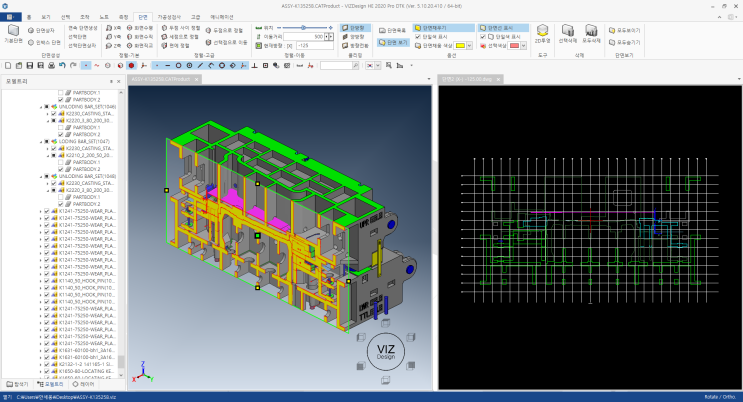Align section to Z축
Image resolution: width=743 pixels, height=402 pixels.
click(113, 46)
